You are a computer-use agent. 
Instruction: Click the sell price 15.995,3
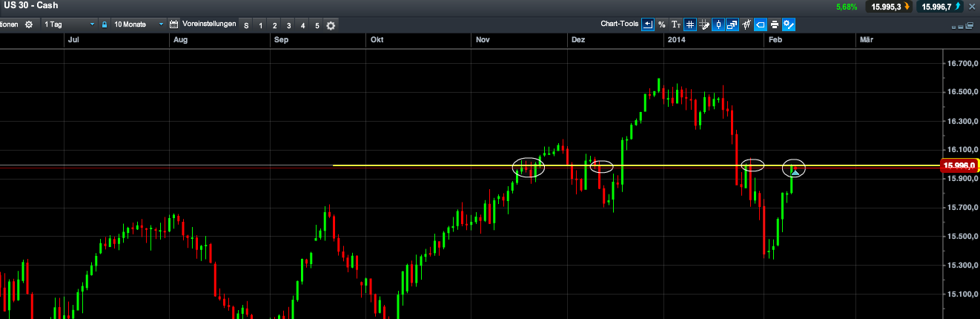click(889, 7)
